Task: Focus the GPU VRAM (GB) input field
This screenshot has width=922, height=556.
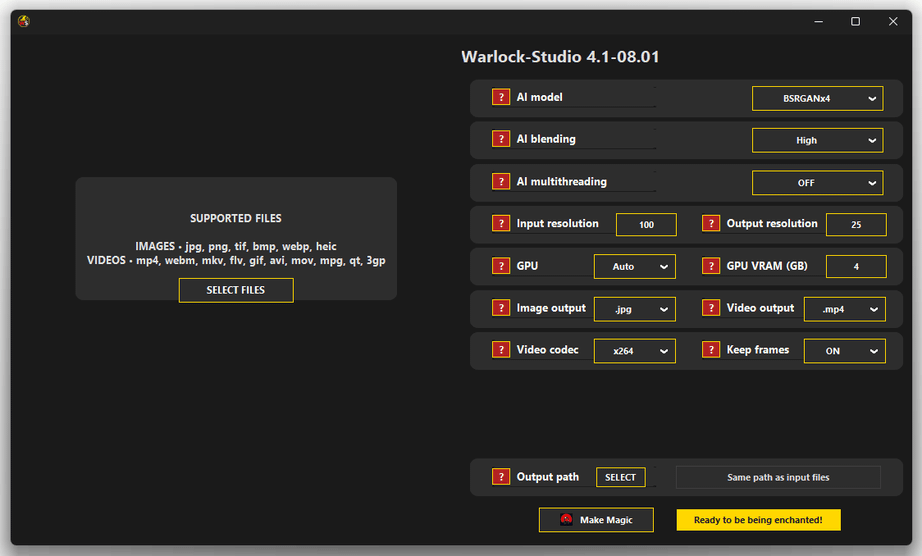Action: [x=856, y=267]
